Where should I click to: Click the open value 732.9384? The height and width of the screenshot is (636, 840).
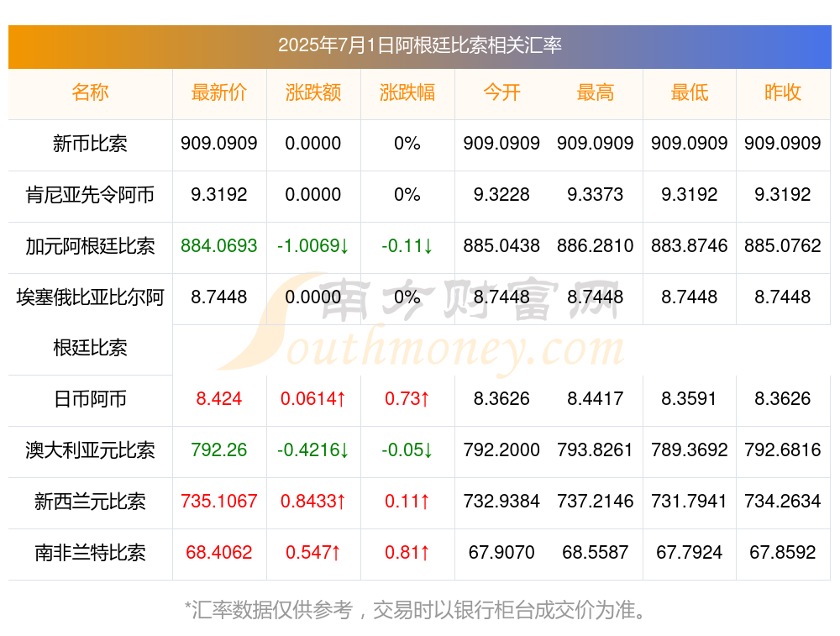501,501
